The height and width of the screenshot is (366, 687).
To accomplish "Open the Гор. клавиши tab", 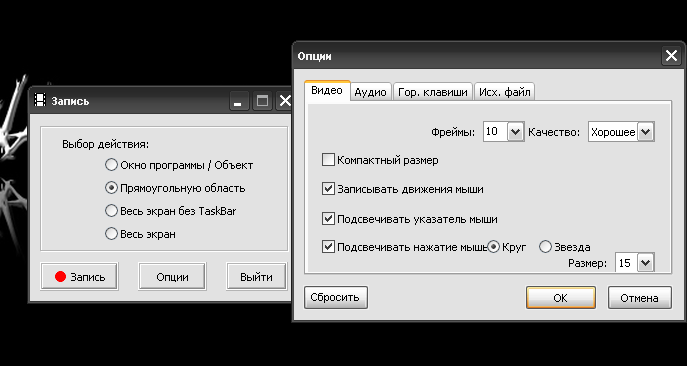I will 433,92.
